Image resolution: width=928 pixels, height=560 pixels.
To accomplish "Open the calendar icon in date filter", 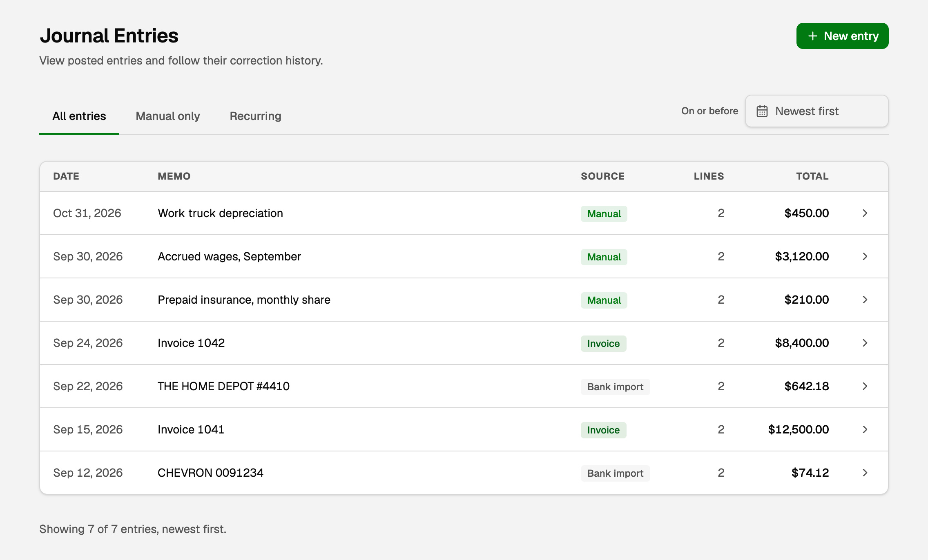I will tap(762, 111).
